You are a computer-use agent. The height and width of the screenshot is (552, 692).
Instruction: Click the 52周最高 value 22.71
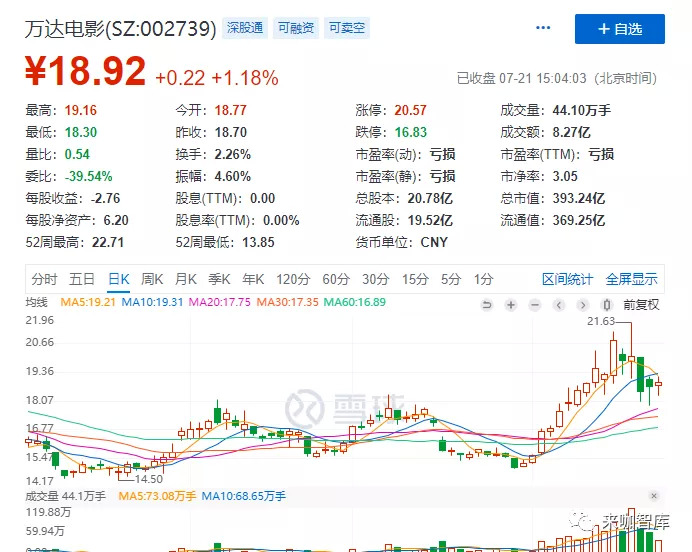pos(108,242)
